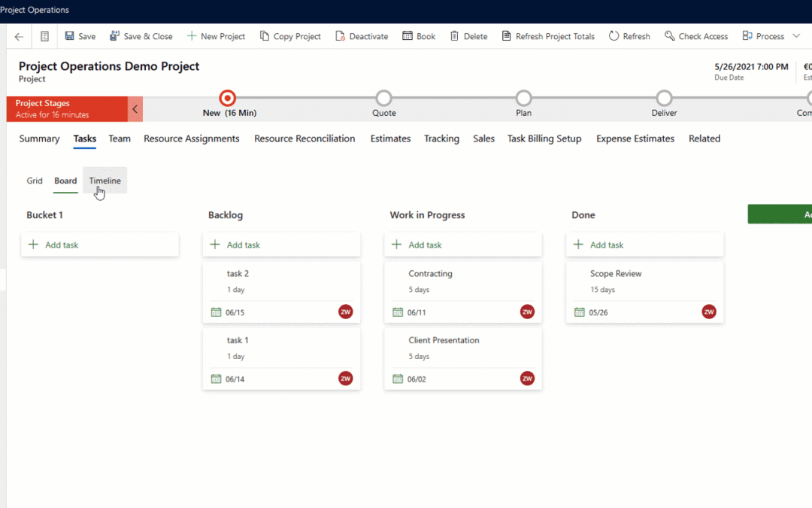
Task: Click the Copy Project icon
Action: tap(265, 36)
